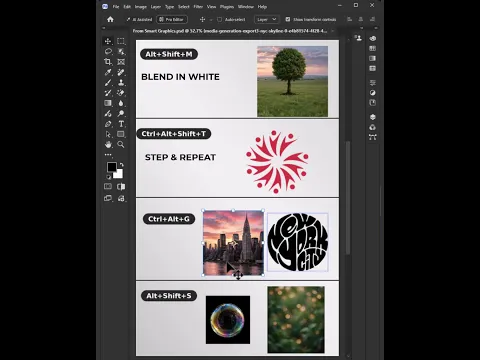Screen dimensions: 480x360
Task: Change the screen mode icon
Action: click(x=108, y=198)
